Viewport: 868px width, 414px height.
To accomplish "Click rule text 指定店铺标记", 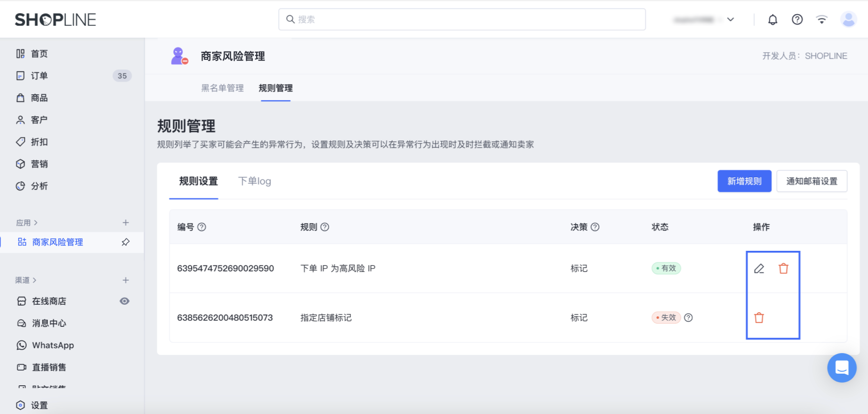I will coord(326,318).
